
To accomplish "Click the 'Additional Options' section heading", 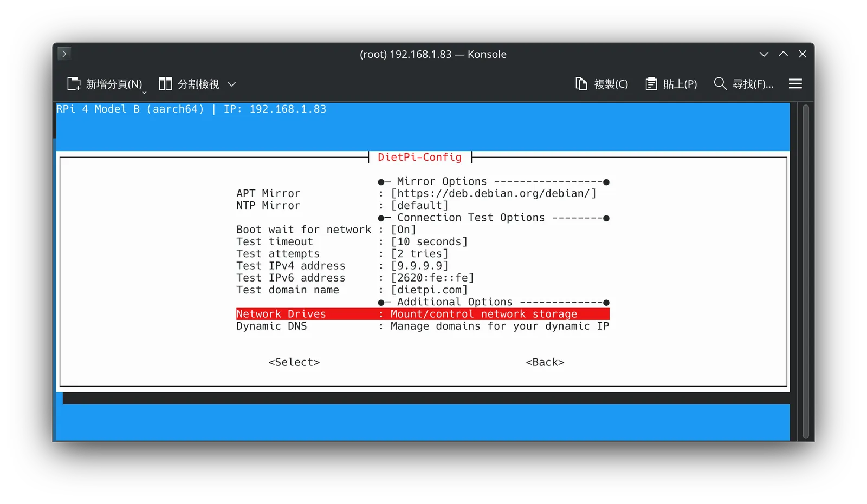I will click(455, 302).
